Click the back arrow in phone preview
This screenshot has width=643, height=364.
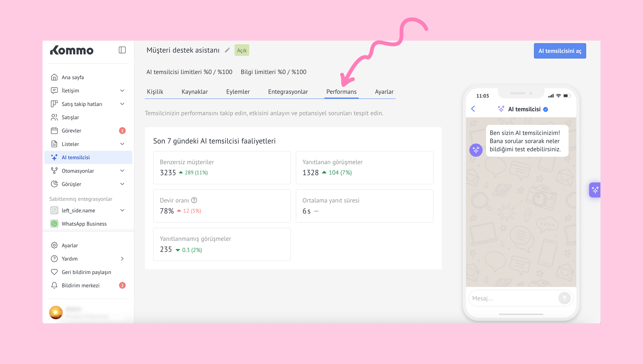pyautogui.click(x=473, y=109)
